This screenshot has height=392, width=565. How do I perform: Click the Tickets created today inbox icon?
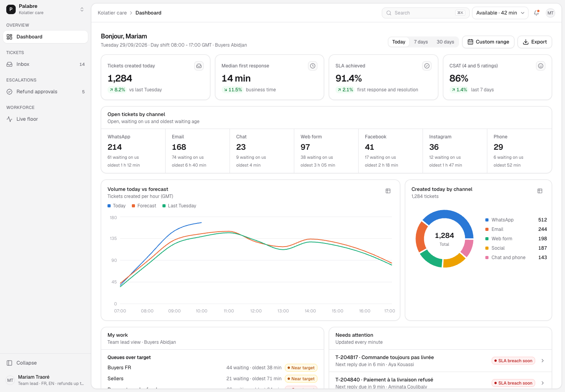pyautogui.click(x=199, y=66)
